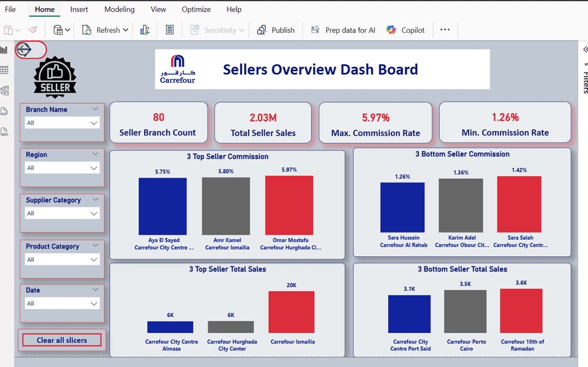This screenshot has width=588, height=367.
Task: Open the Report view in left sidebar
Action: coord(4,50)
